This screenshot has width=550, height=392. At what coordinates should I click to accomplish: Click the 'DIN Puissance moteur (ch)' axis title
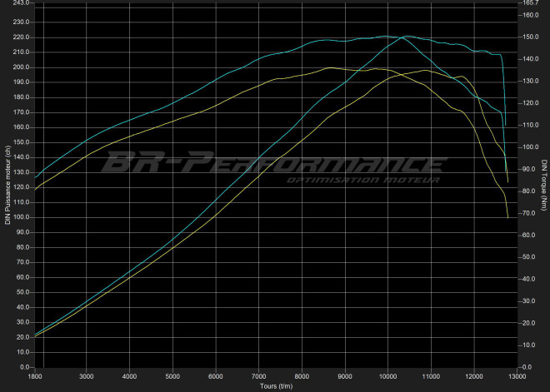[7, 183]
